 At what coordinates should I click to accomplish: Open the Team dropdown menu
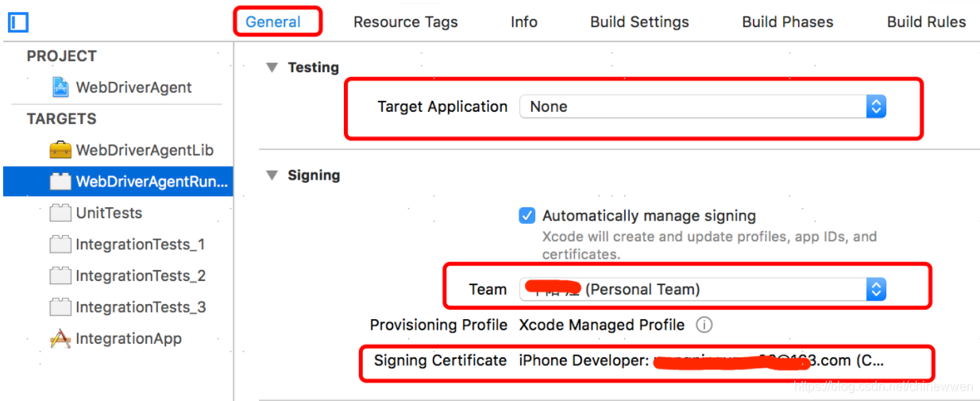(703, 290)
